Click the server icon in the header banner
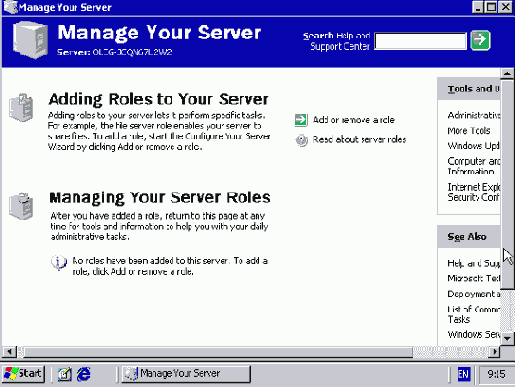 click(x=30, y=40)
